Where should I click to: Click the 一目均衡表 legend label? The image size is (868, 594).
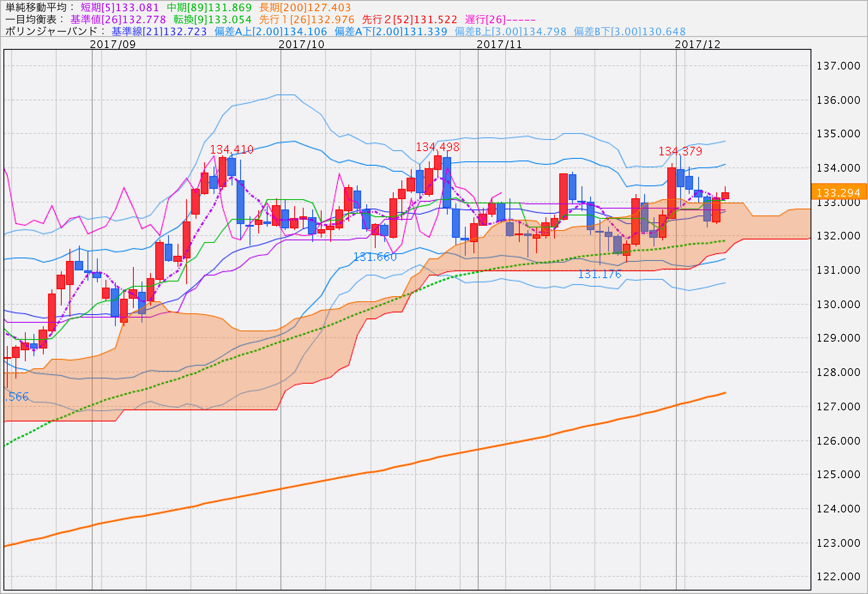[x=34, y=19]
